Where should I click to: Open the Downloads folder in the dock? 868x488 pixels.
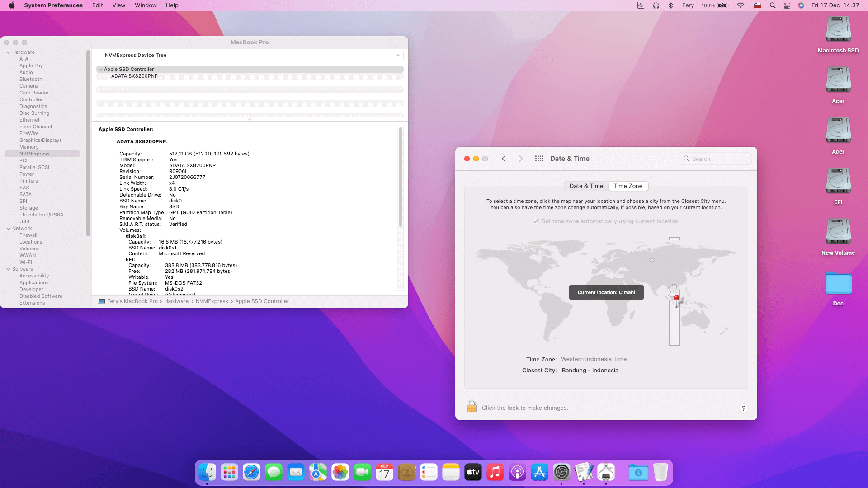tap(638, 473)
